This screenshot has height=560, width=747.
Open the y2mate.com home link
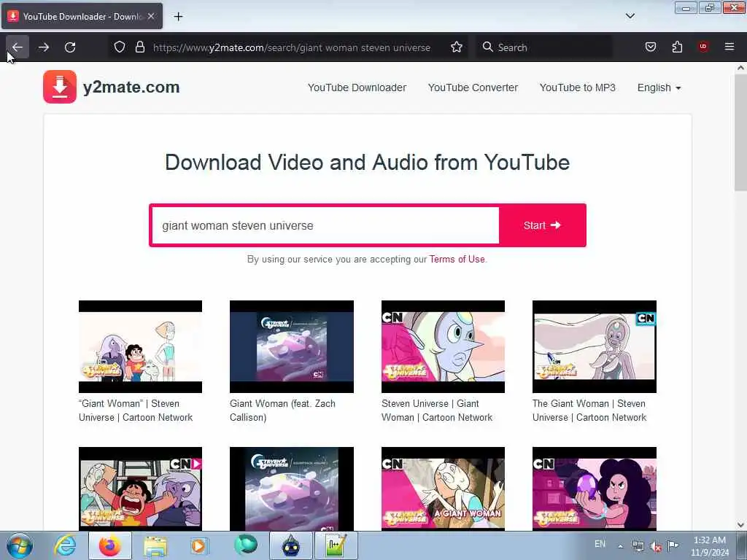pos(131,87)
